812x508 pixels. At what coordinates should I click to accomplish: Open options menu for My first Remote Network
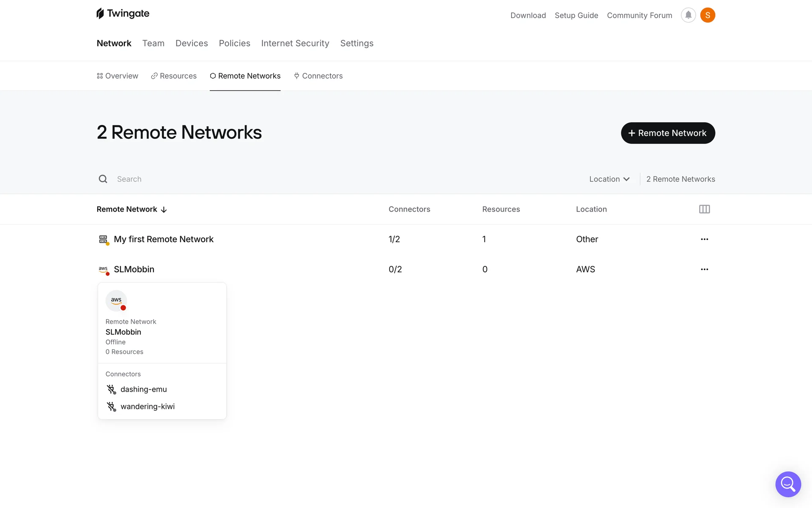[704, 239]
